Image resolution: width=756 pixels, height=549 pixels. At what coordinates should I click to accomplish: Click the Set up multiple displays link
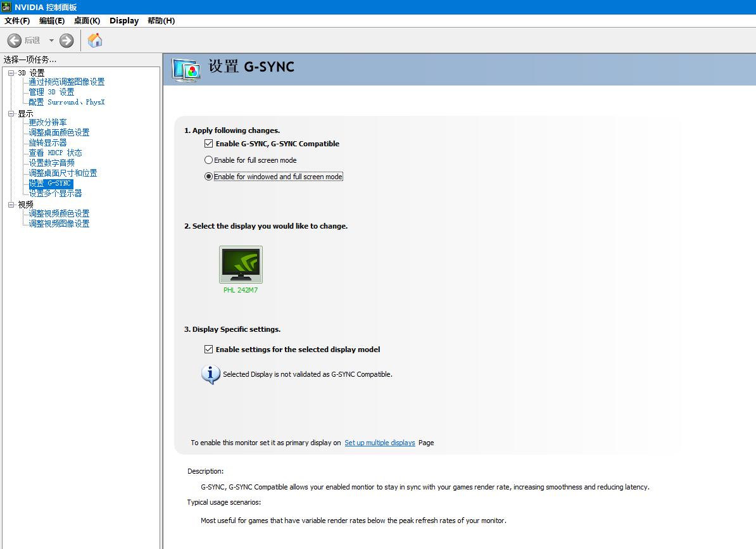click(x=380, y=443)
